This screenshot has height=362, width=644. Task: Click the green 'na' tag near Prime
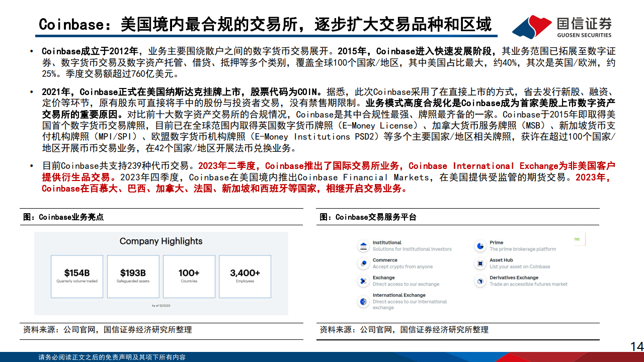coord(577,239)
